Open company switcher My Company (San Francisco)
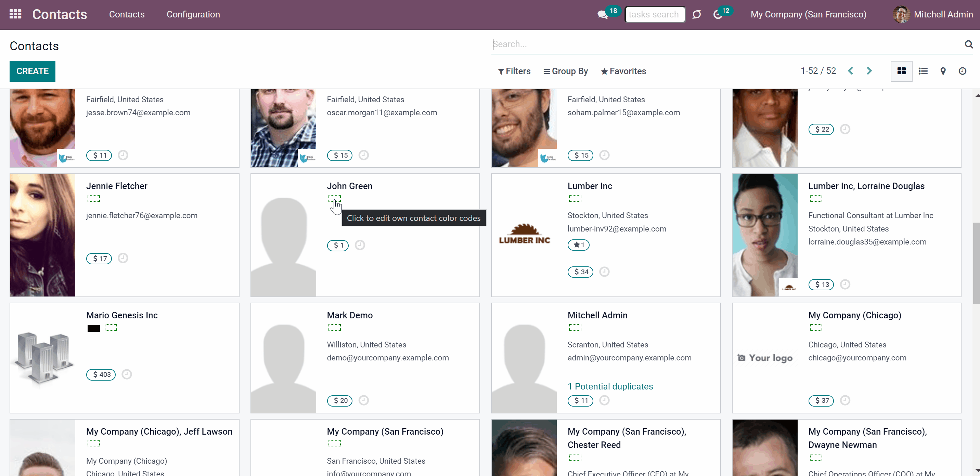Image resolution: width=980 pixels, height=476 pixels. click(809, 14)
